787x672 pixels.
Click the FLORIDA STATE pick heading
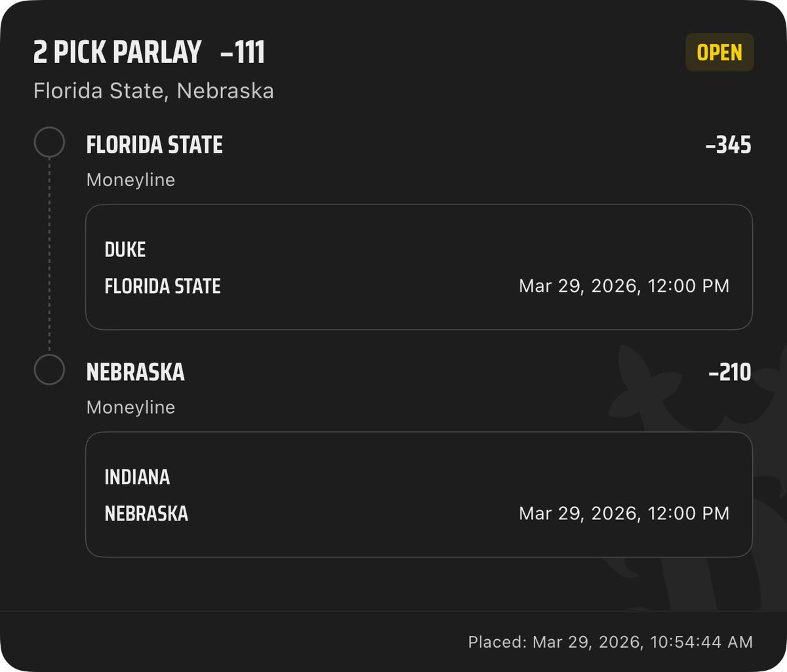(x=154, y=145)
